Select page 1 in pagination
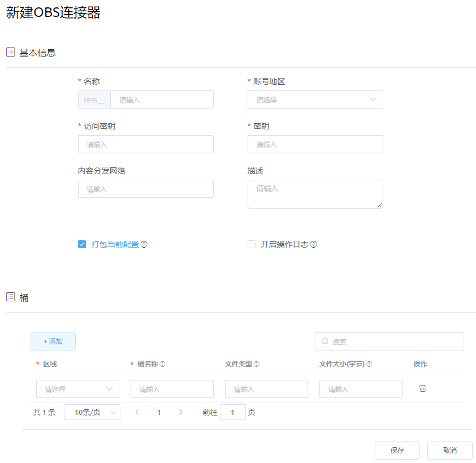The height and width of the screenshot is (463, 476). 159,412
